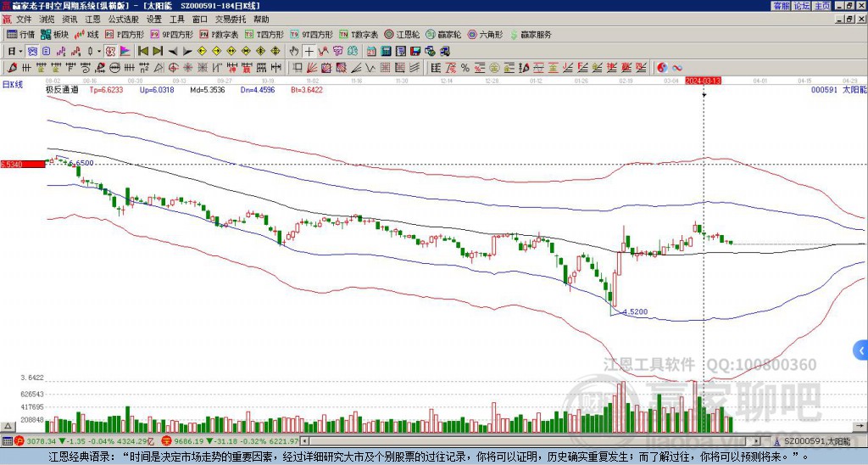Open the 设置 menu
Viewport: 868px width, 465px height.
click(x=154, y=20)
